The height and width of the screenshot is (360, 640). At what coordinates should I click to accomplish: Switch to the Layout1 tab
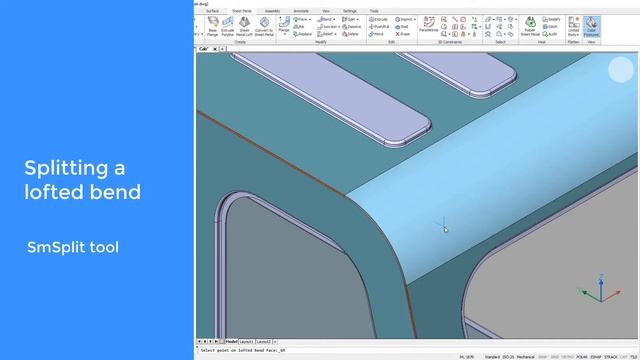point(246,342)
